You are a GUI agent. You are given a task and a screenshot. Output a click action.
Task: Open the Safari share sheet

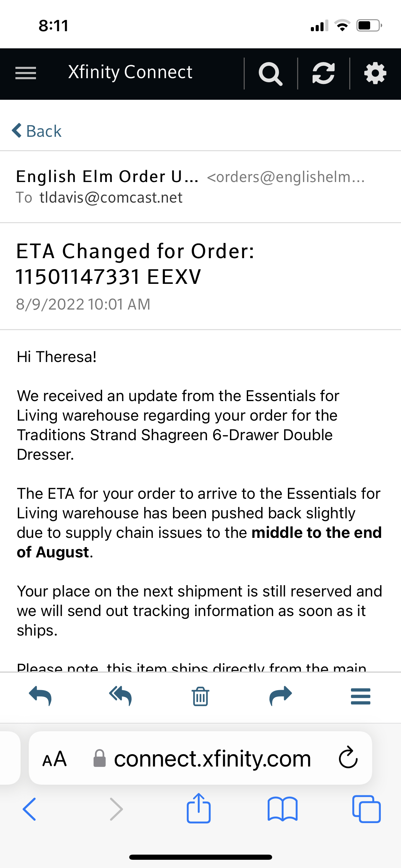point(199,808)
